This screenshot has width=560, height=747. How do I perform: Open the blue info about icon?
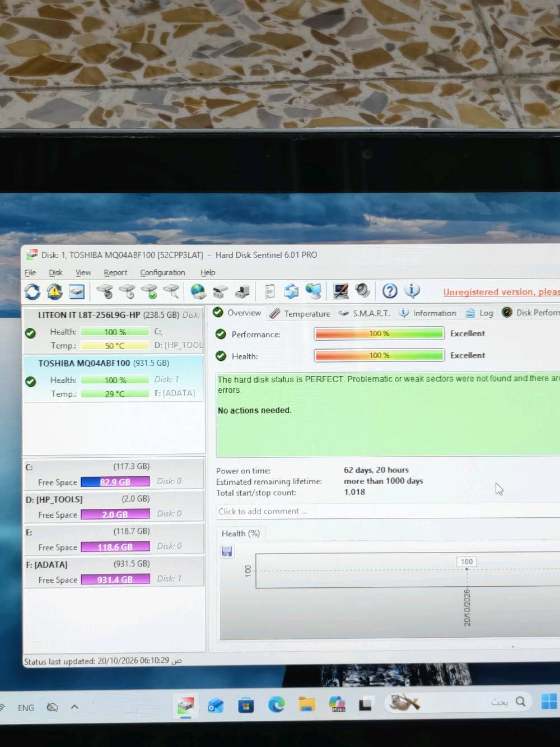pyautogui.click(x=412, y=290)
